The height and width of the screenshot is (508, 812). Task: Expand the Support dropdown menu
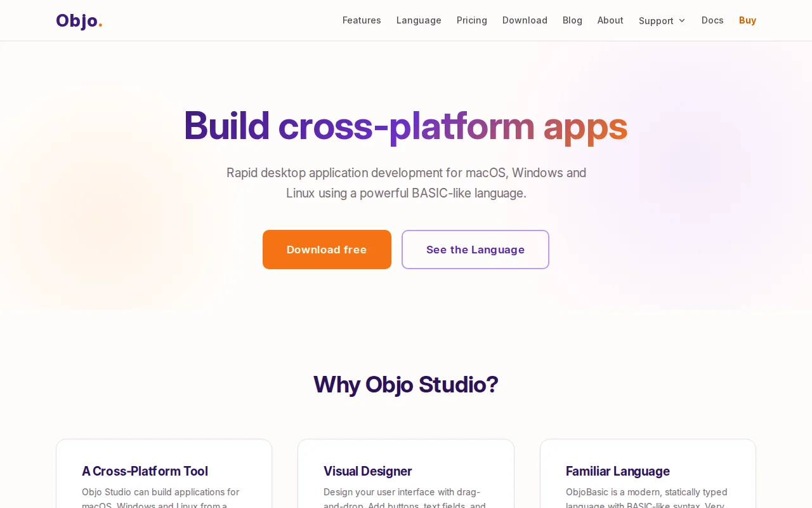coord(662,21)
